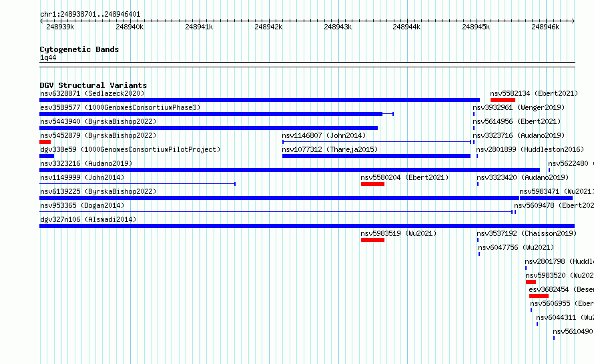Click the 248945k ruler label
The height and width of the screenshot is (364, 594).
[476, 27]
